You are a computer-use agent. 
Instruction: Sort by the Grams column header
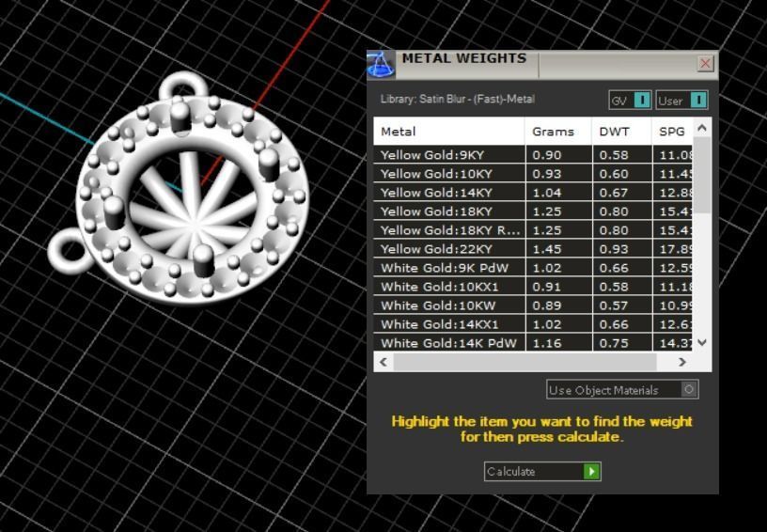(558, 131)
